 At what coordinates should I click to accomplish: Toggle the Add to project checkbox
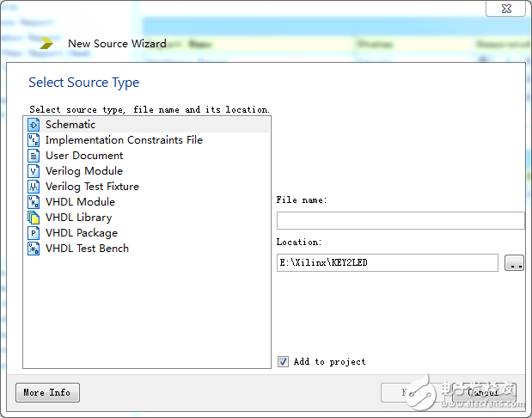pos(284,362)
